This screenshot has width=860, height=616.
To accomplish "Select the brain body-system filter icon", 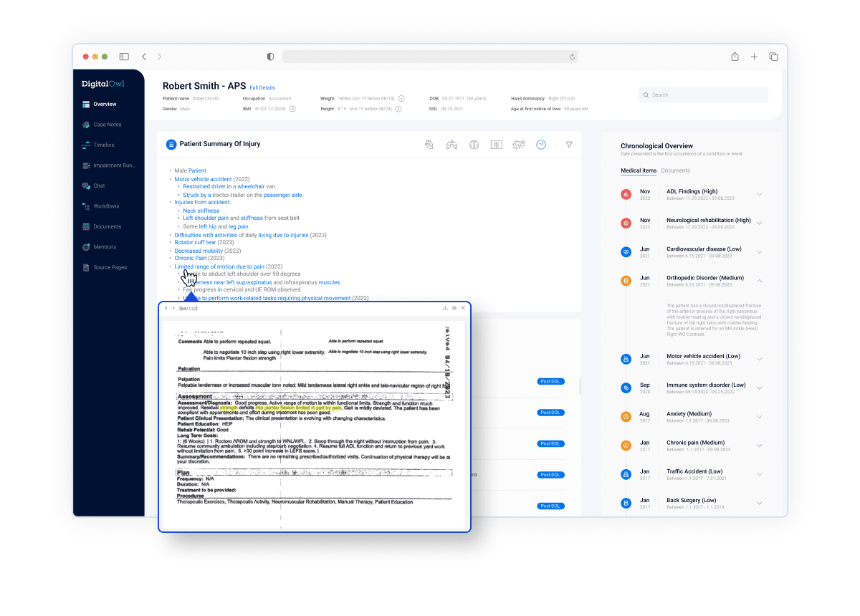I will (474, 145).
